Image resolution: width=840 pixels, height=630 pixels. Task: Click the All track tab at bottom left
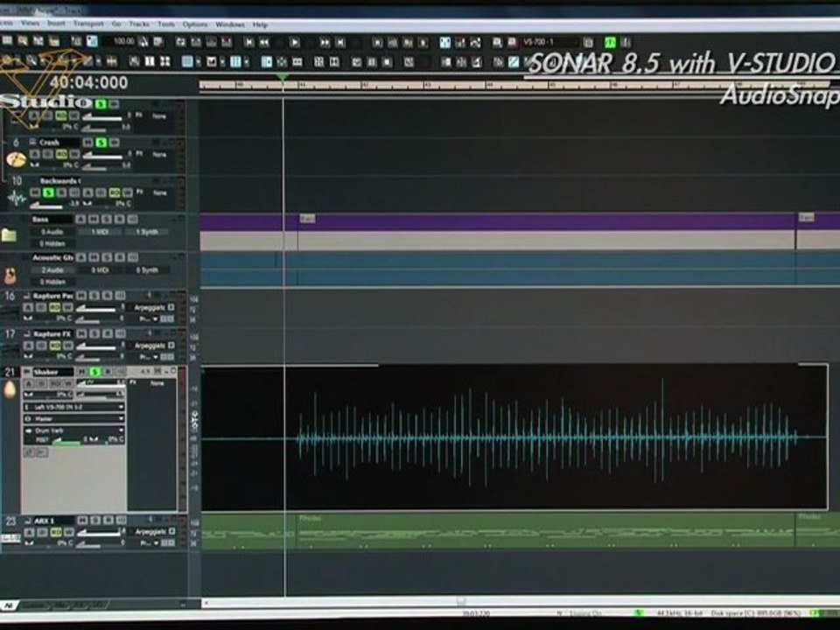[8, 605]
